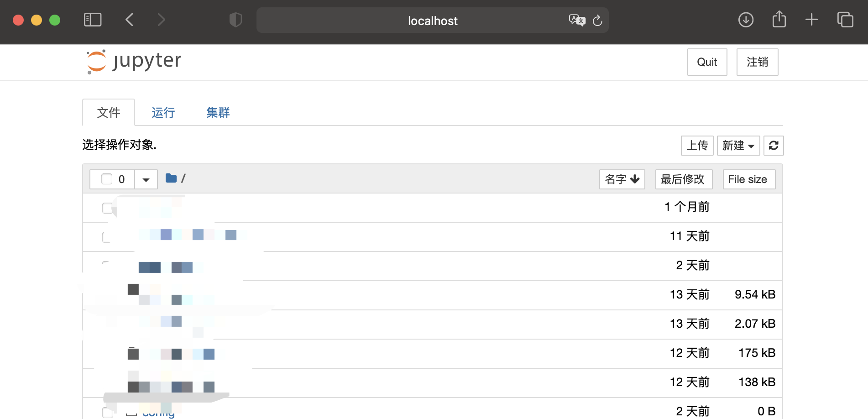Click the translate page icon in the address bar
The height and width of the screenshot is (419, 868).
(576, 21)
